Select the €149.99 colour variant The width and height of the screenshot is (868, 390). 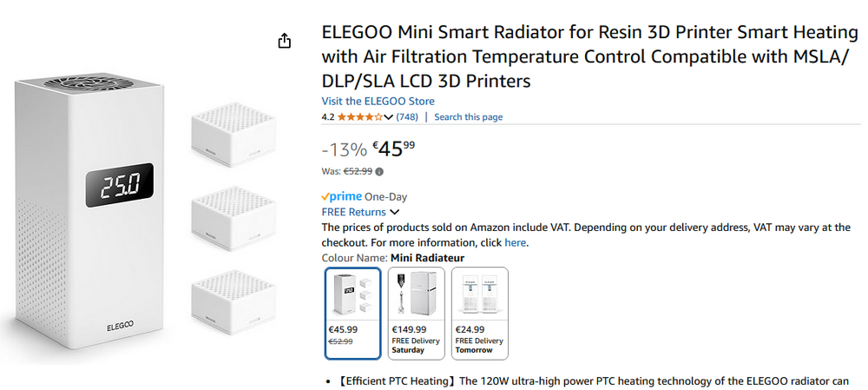tap(416, 314)
